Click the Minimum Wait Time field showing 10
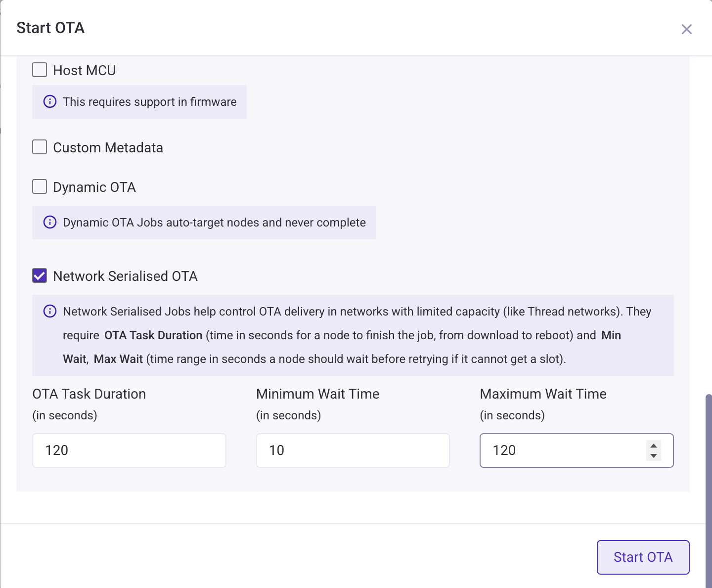712x588 pixels. click(x=352, y=451)
